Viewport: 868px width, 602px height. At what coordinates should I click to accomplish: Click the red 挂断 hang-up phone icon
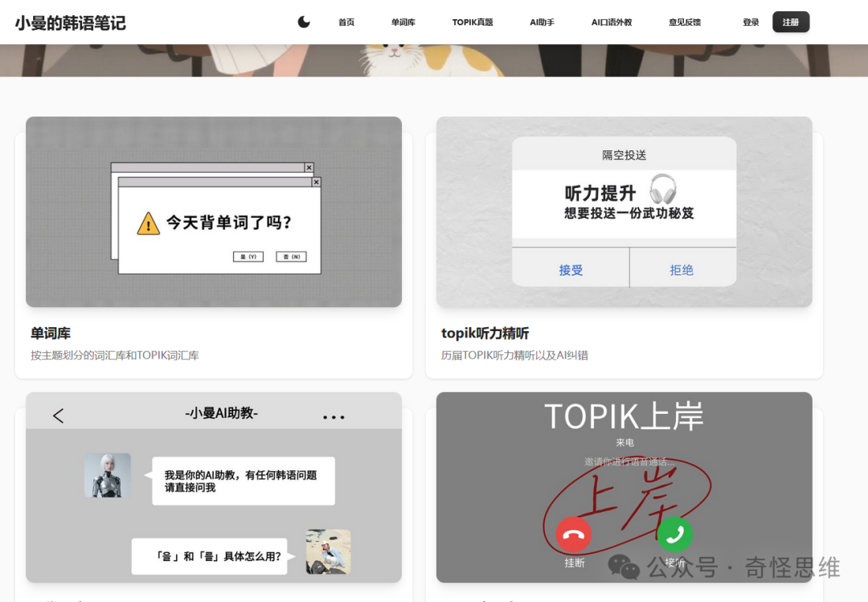pos(573,534)
